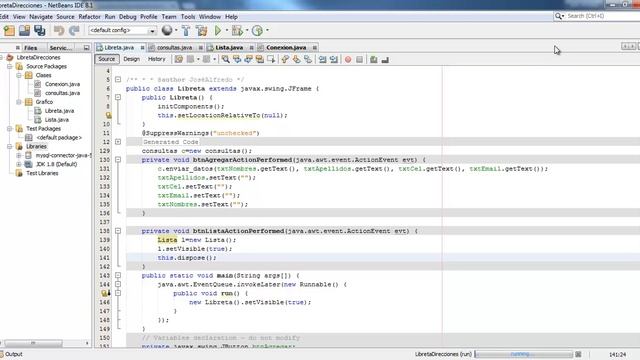The height and width of the screenshot is (360, 640).
Task: Switch editor to Design view
Action: pyautogui.click(x=131, y=59)
